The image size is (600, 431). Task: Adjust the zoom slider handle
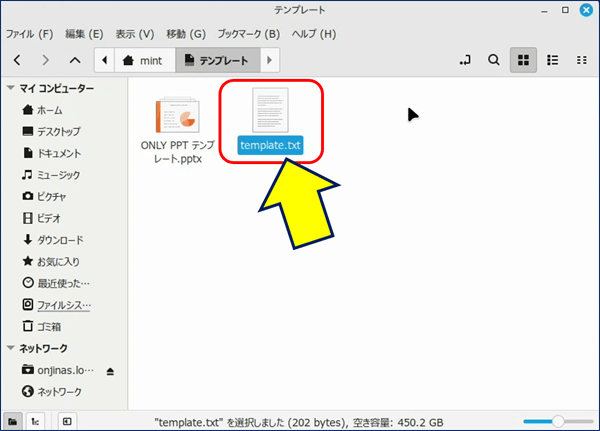558,421
